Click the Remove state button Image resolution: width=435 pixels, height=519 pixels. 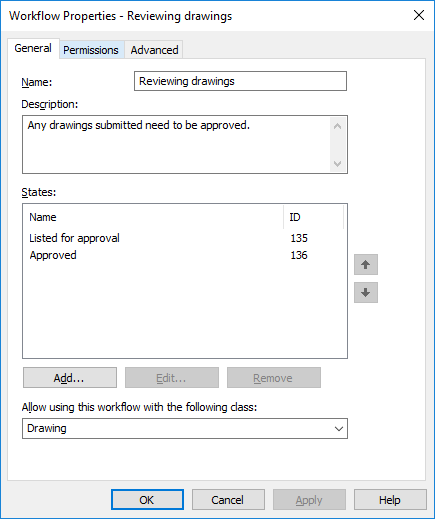click(274, 378)
